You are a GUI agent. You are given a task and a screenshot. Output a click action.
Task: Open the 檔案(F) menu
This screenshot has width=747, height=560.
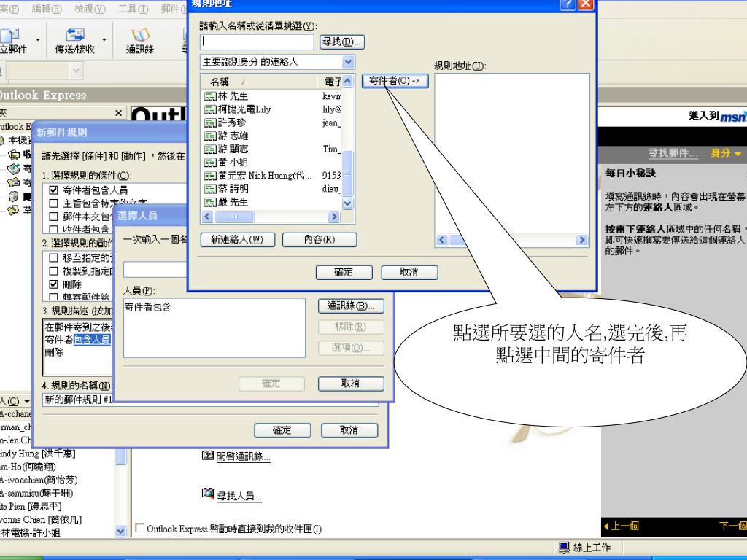click(x=9, y=9)
